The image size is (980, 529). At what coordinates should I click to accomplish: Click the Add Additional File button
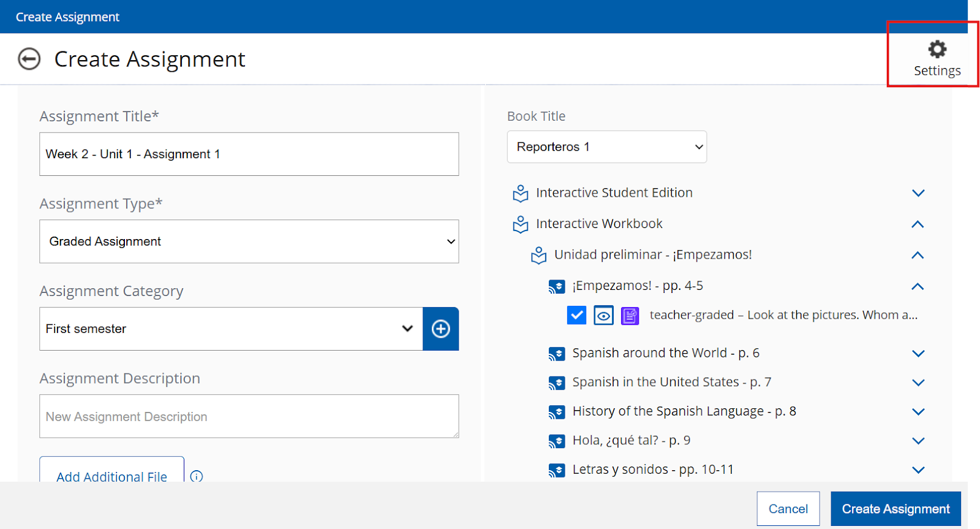[111, 474]
